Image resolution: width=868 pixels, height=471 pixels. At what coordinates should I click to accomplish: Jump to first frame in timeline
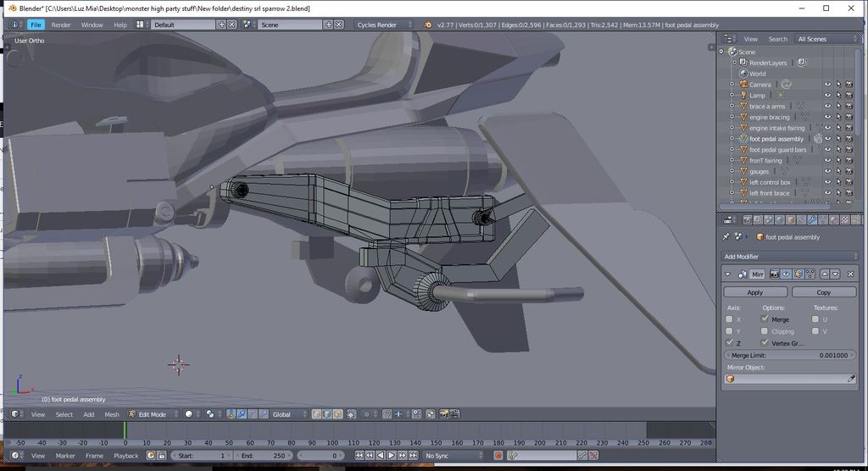click(x=359, y=456)
